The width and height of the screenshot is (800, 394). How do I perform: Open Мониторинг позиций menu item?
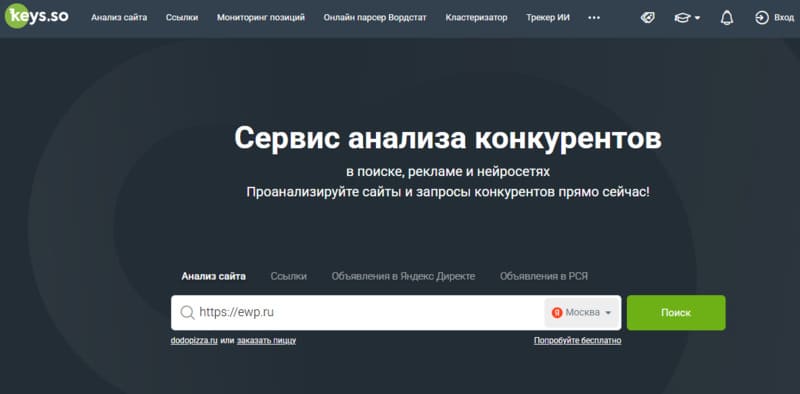(261, 18)
